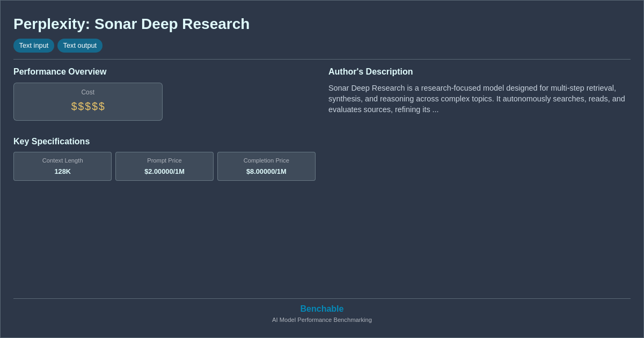This screenshot has height=338, width=644.
Task: Click the page title Perplexity: Sonar Deep Research
Action: point(131,24)
